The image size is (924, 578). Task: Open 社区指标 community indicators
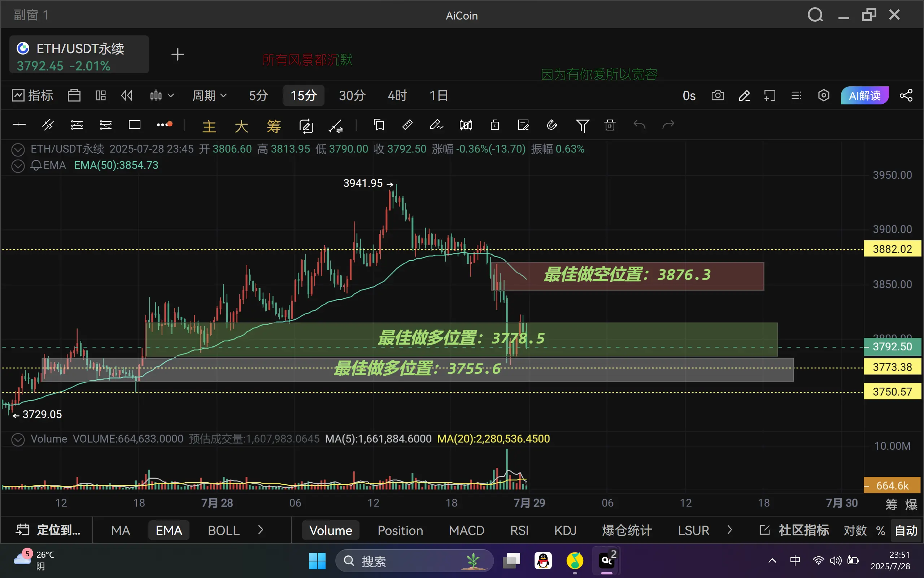click(794, 530)
